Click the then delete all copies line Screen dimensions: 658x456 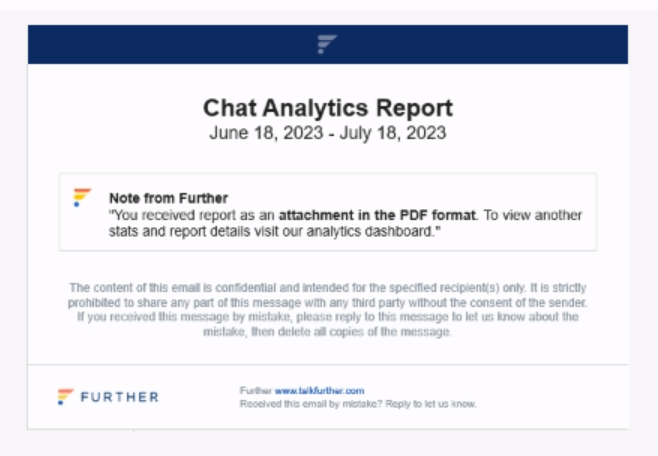coord(327,332)
